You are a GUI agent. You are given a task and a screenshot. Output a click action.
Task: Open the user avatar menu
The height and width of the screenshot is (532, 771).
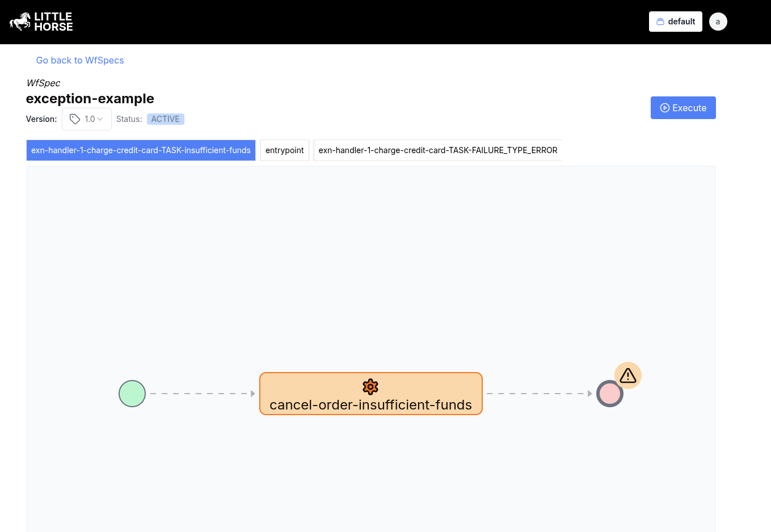pos(718,22)
